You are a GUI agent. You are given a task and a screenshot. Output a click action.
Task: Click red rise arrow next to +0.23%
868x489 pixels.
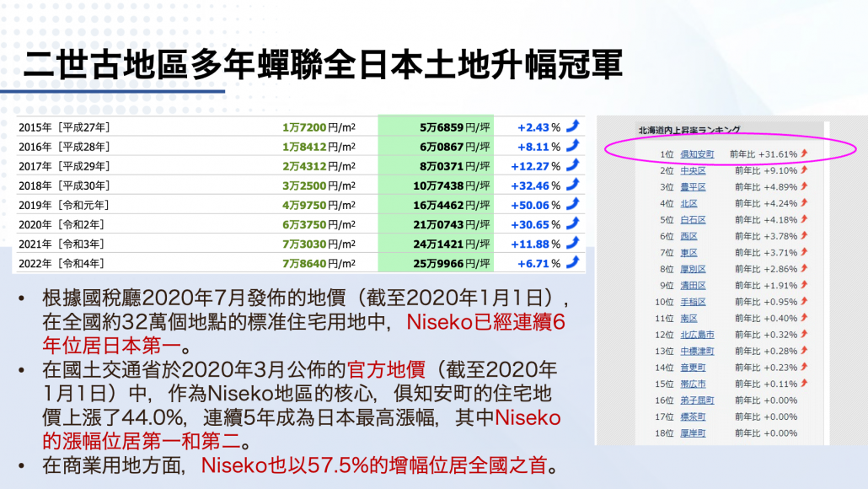pyautogui.click(x=804, y=367)
